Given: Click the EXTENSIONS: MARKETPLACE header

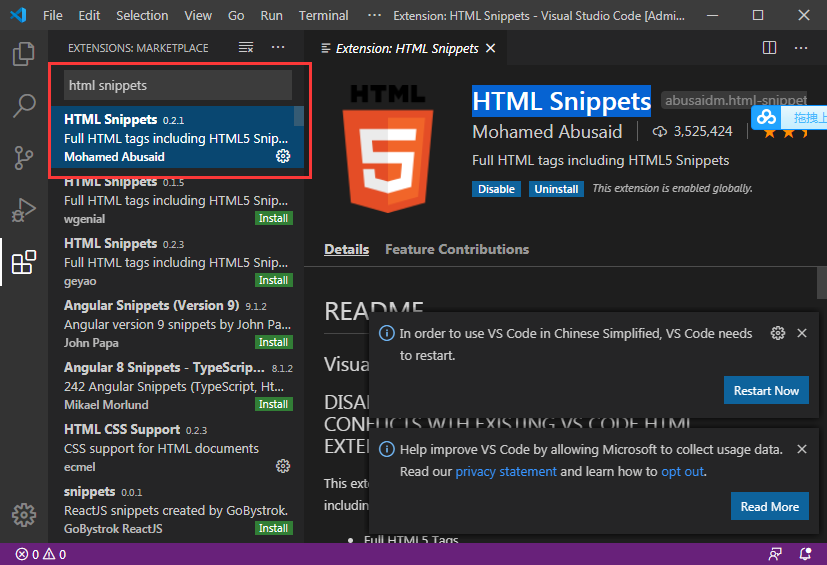Looking at the screenshot, I should [138, 48].
